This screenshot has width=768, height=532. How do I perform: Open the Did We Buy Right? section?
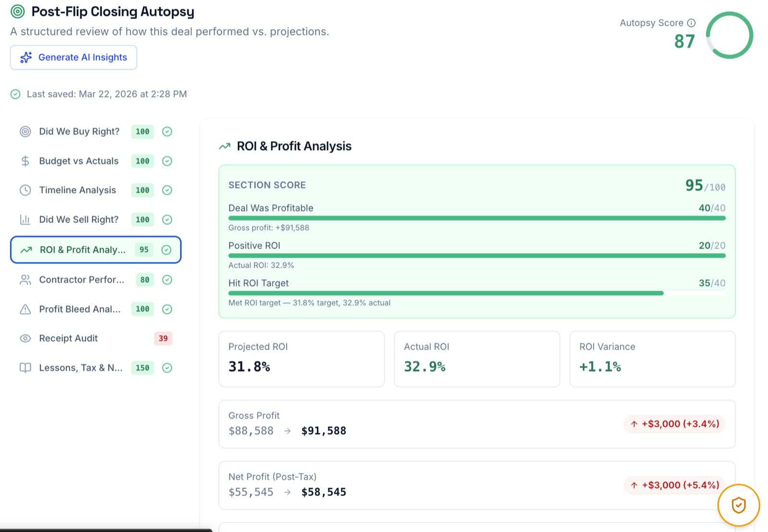tap(96, 131)
